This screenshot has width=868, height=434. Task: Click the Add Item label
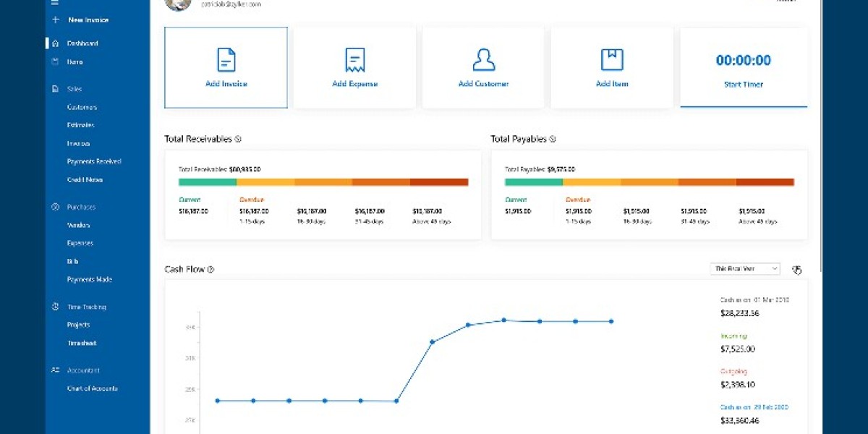point(612,84)
